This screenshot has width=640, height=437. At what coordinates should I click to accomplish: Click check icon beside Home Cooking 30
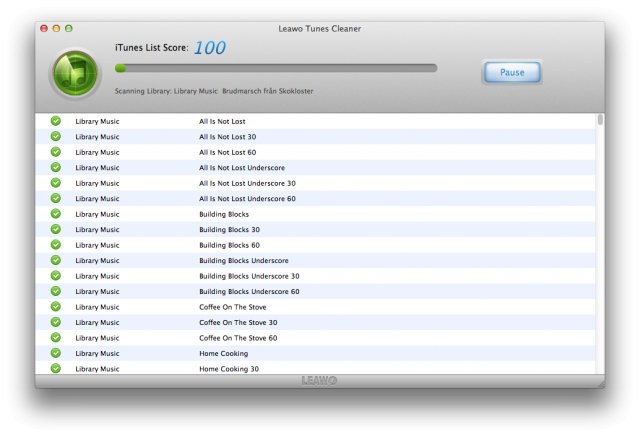click(x=56, y=368)
